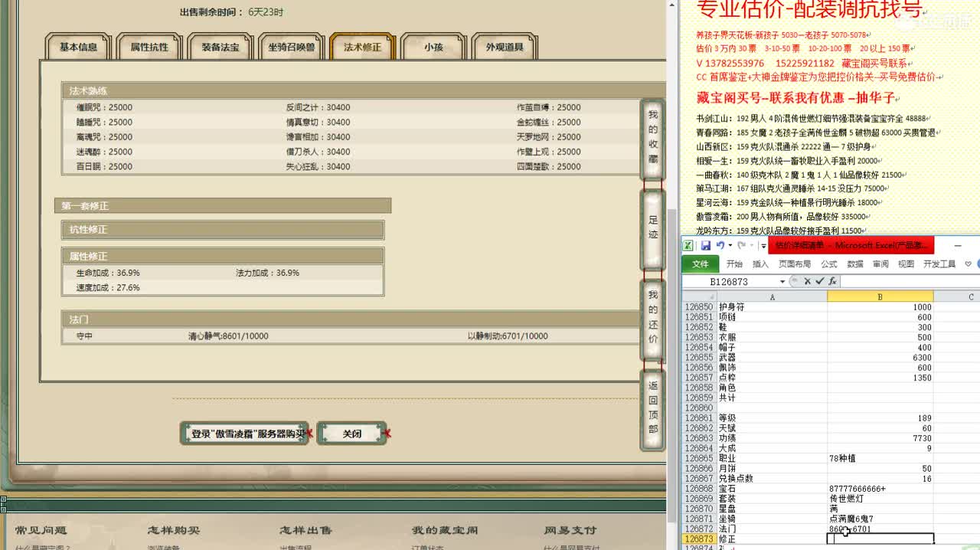Screen dimensions: 980x550
Task: Select column B header in Excel
Action: click(x=880, y=296)
